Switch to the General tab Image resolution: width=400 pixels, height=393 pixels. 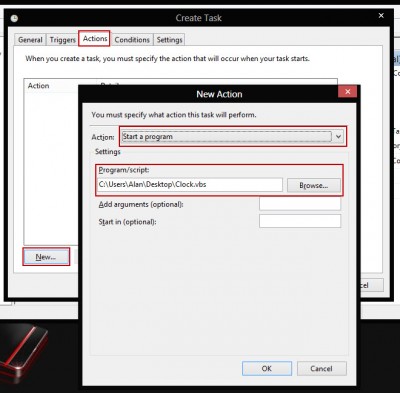[x=30, y=40]
